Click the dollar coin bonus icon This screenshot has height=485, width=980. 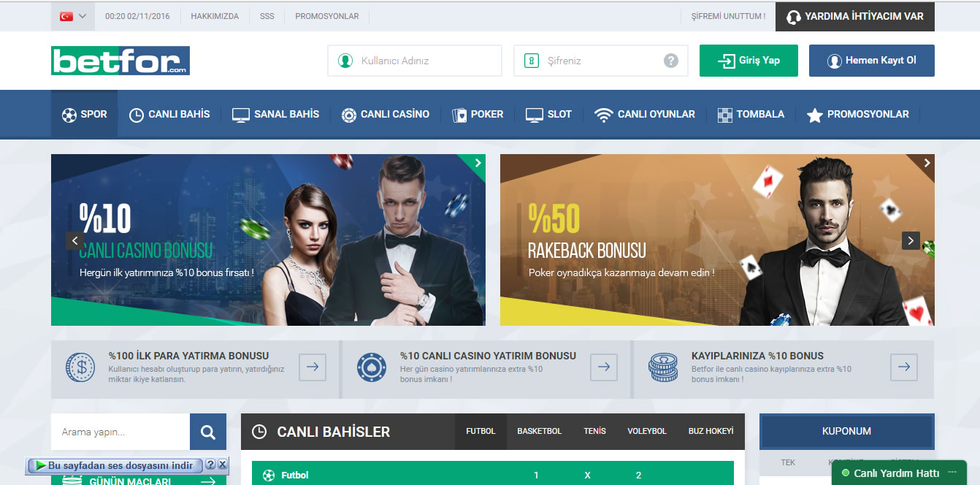pos(80,367)
